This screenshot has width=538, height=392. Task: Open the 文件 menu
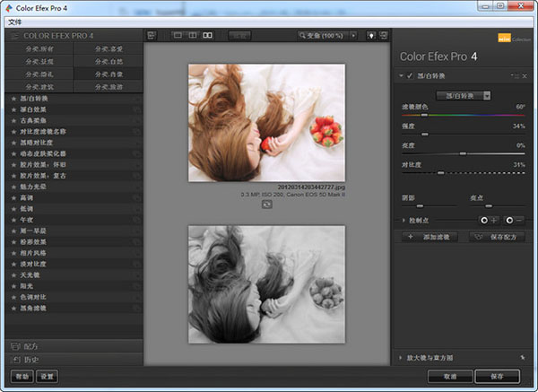(x=15, y=21)
